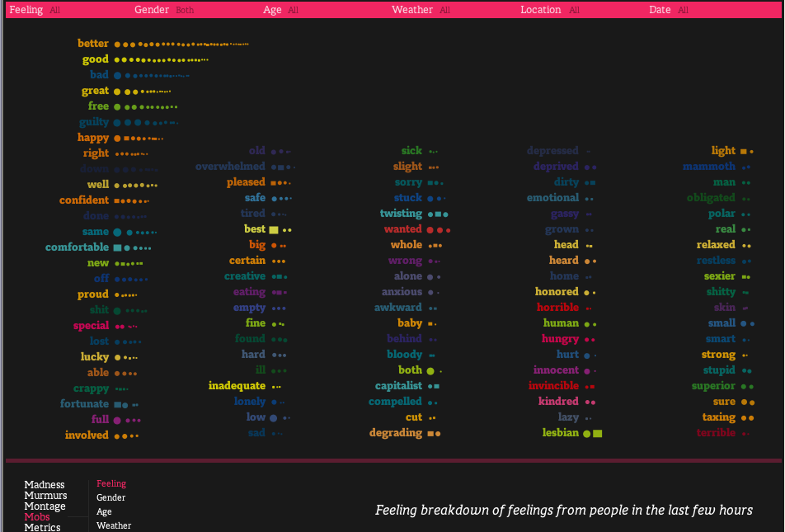Click the yellow square next to 'best'
This screenshot has height=532, width=785.
pyautogui.click(x=274, y=230)
